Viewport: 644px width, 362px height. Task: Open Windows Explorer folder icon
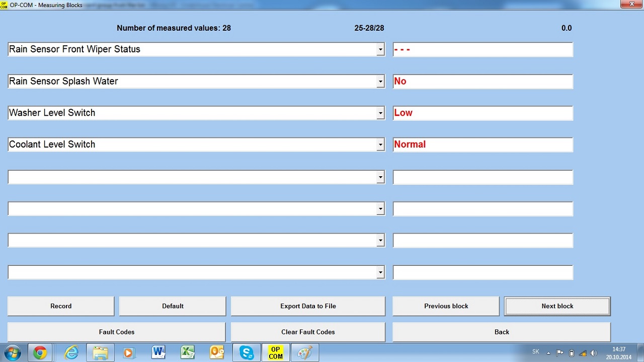[x=100, y=353]
